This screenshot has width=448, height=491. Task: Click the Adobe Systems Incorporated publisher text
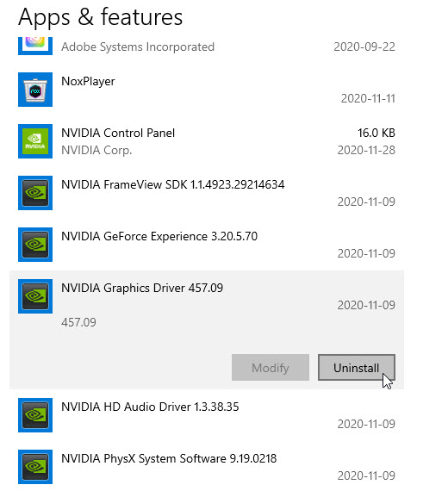click(138, 47)
